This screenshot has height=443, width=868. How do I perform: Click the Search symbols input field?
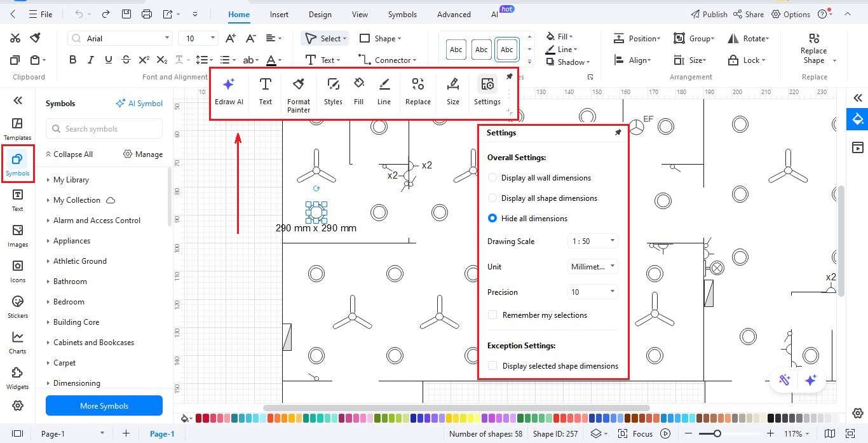coord(104,128)
